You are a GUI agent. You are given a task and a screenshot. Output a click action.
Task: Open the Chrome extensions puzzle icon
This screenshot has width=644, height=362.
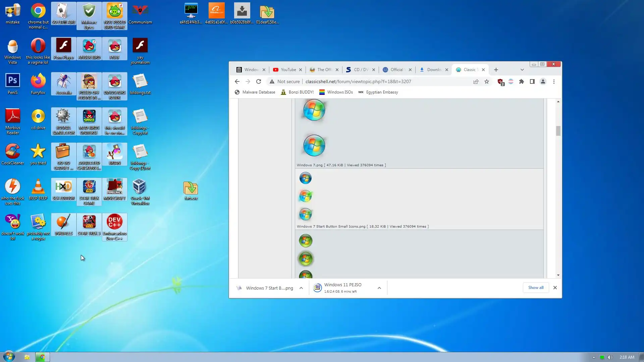521,81
